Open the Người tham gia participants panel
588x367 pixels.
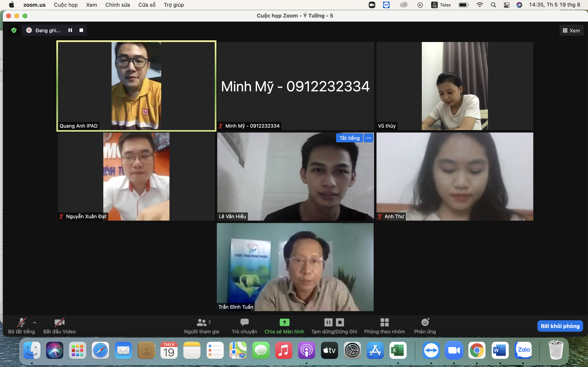(202, 326)
